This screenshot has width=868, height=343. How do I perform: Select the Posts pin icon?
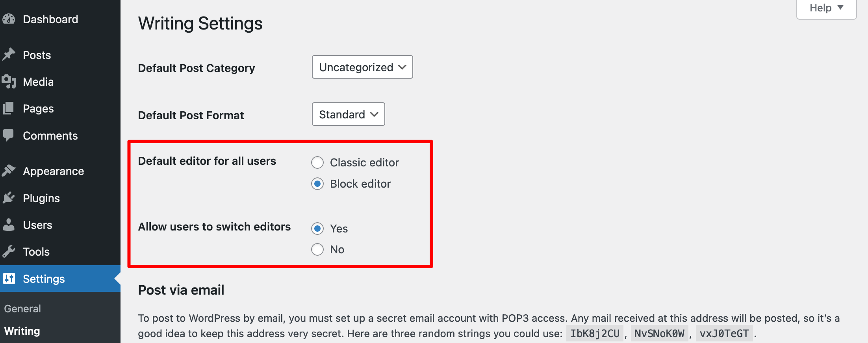pos(9,55)
